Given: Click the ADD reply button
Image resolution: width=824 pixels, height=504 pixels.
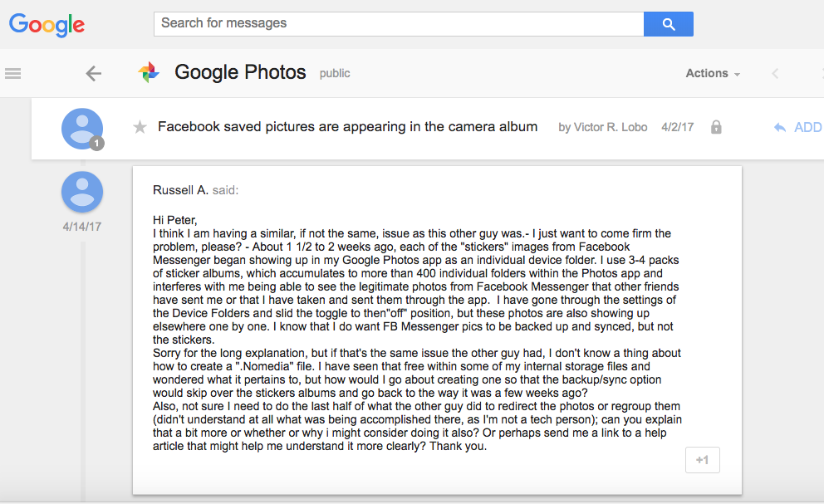Looking at the screenshot, I should pos(807,127).
